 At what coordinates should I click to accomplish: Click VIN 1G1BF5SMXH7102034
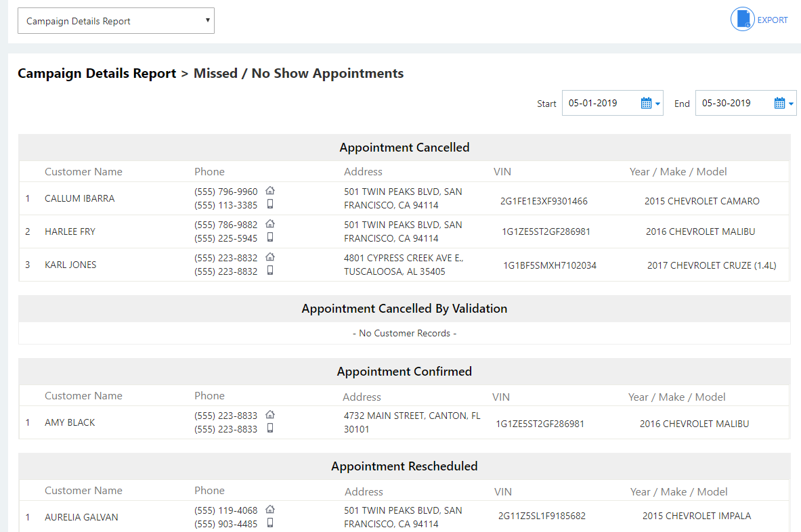pos(550,265)
